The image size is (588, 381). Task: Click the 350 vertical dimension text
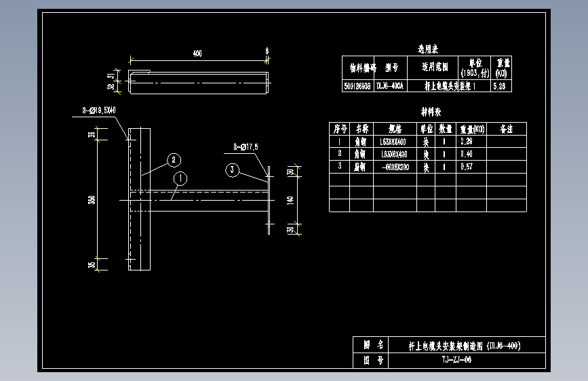pyautogui.click(x=92, y=199)
